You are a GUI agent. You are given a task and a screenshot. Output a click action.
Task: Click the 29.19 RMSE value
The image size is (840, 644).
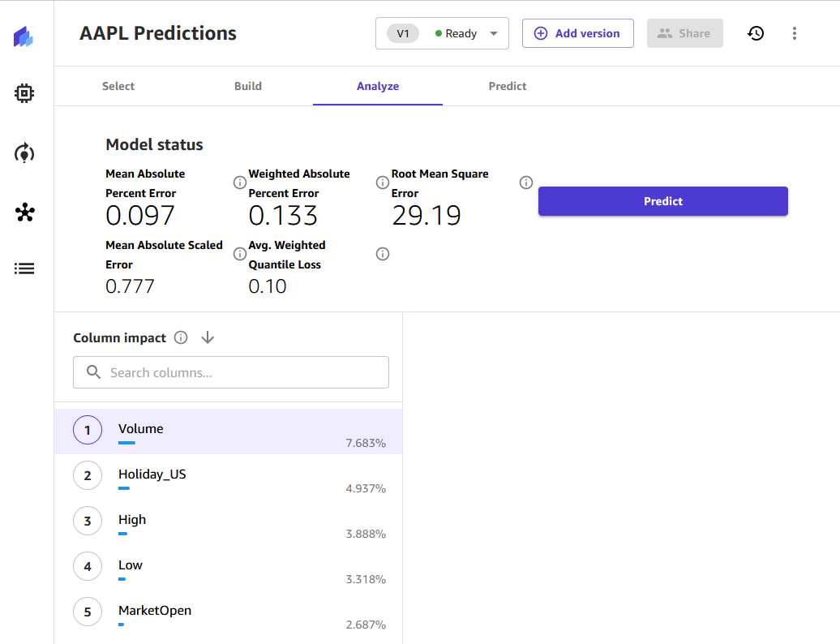pos(426,216)
